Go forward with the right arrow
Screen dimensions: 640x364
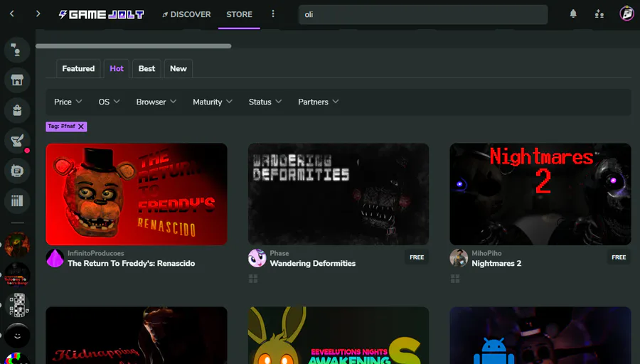coord(38,14)
